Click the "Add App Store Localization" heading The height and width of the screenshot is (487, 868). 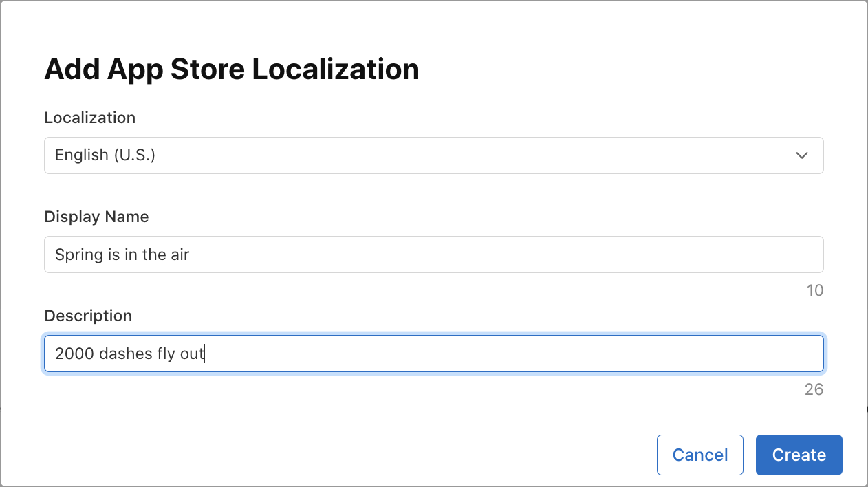point(232,69)
